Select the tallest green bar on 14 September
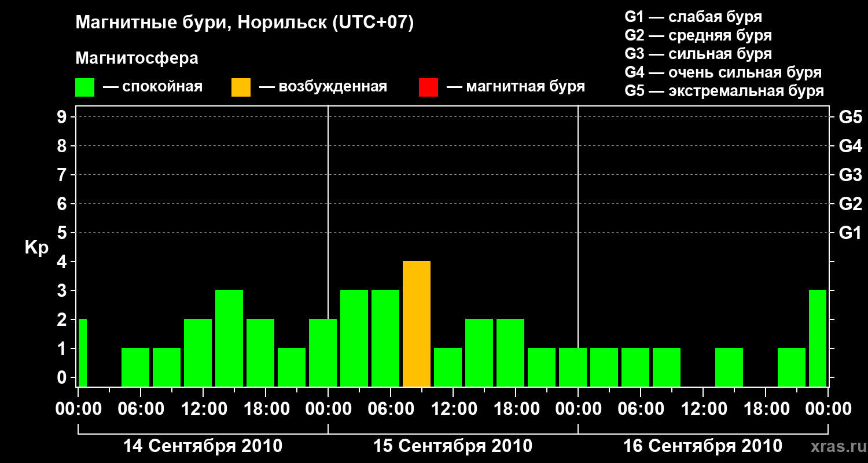The width and height of the screenshot is (868, 463). click(x=229, y=338)
